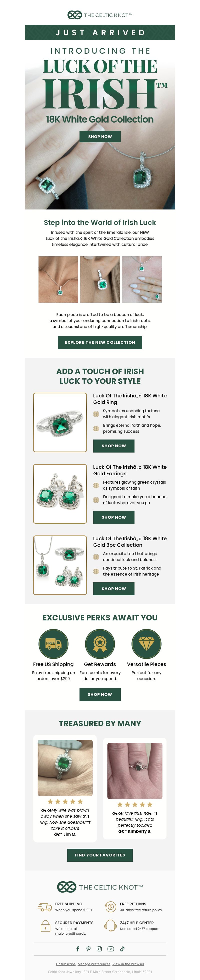Open the Manage preferences link
200x980 pixels.
pyautogui.click(x=94, y=964)
